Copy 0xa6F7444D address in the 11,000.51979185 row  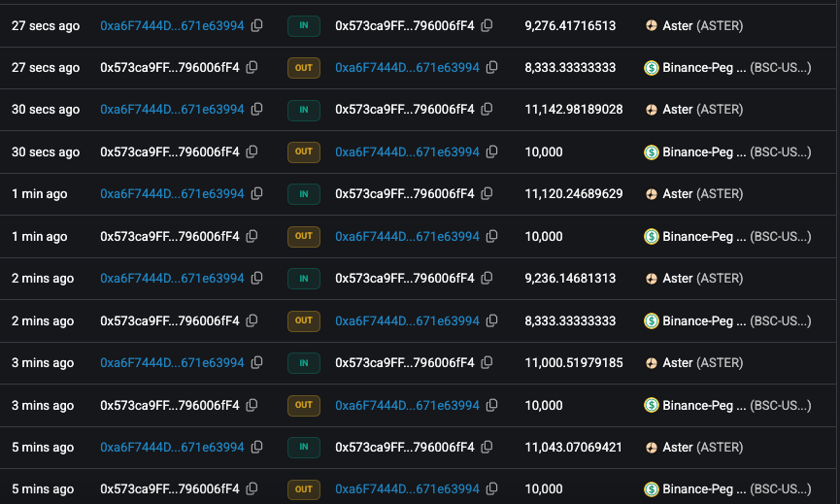coord(257,362)
